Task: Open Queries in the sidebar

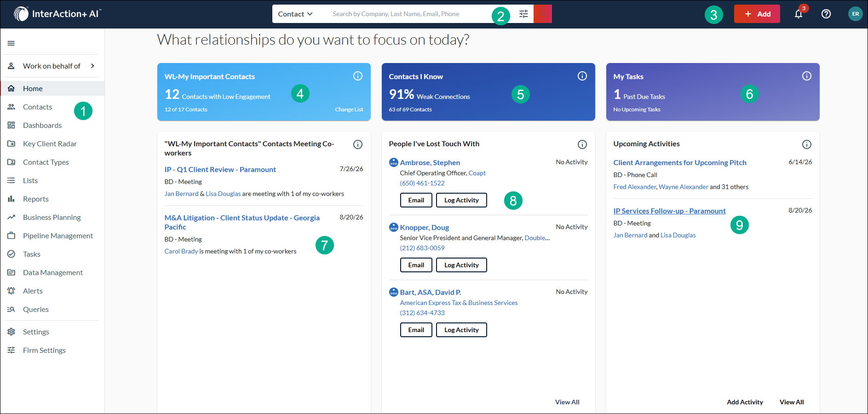Action: coord(52,309)
